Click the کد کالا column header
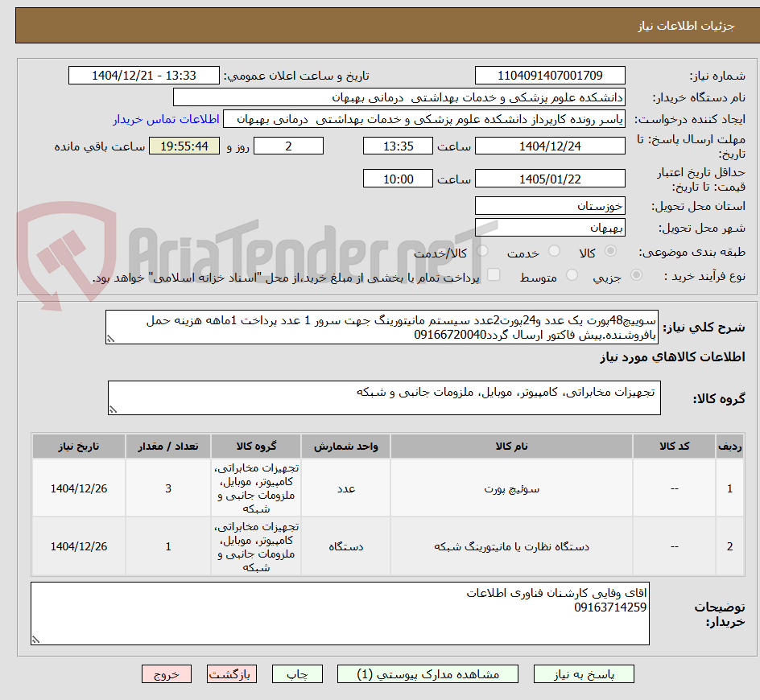The height and width of the screenshot is (700, 760). [674, 447]
